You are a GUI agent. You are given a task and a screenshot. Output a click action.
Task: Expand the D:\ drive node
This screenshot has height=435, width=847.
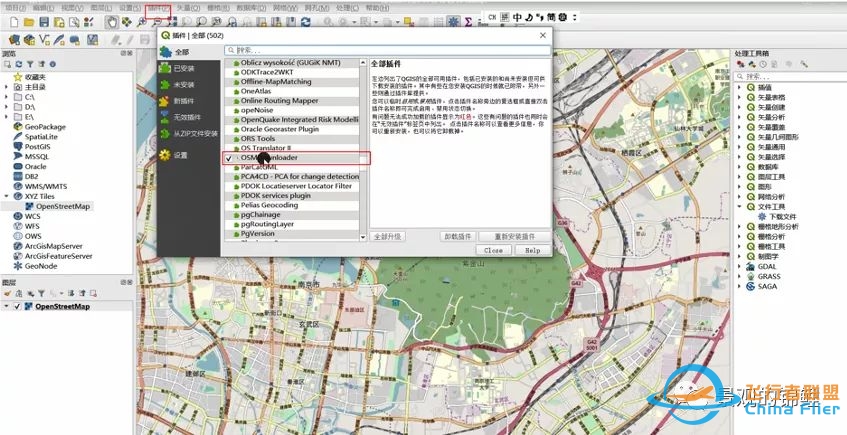tap(6, 106)
